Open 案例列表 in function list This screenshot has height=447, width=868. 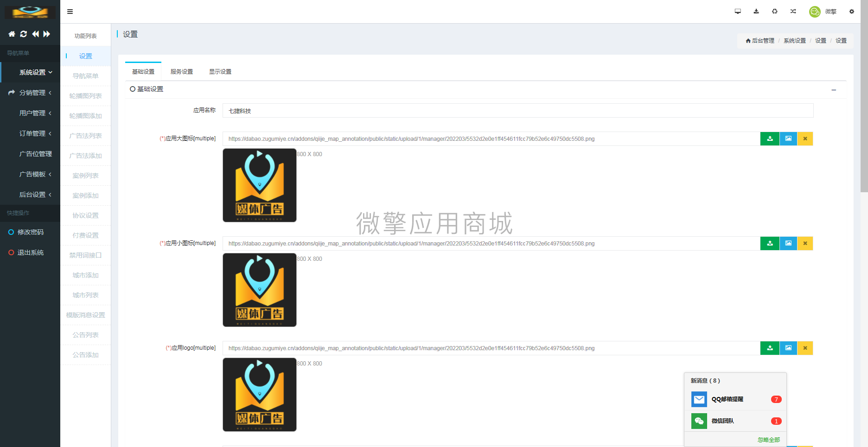tap(86, 176)
